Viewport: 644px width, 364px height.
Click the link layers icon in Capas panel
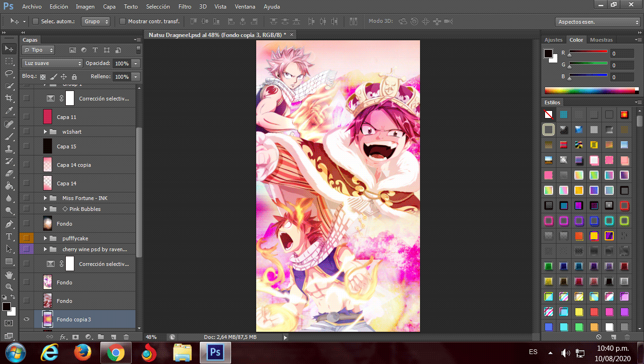[x=50, y=337]
